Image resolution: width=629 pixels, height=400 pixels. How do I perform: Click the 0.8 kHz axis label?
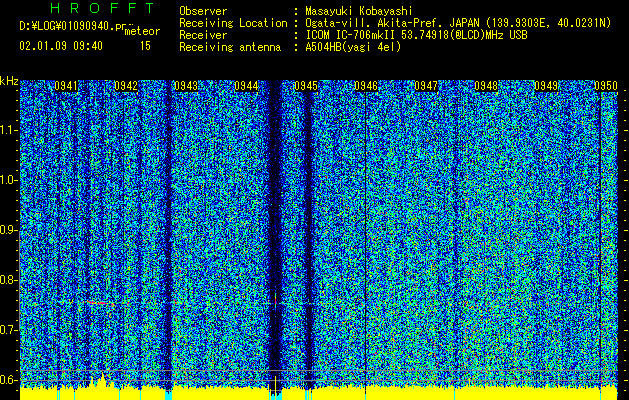point(8,280)
